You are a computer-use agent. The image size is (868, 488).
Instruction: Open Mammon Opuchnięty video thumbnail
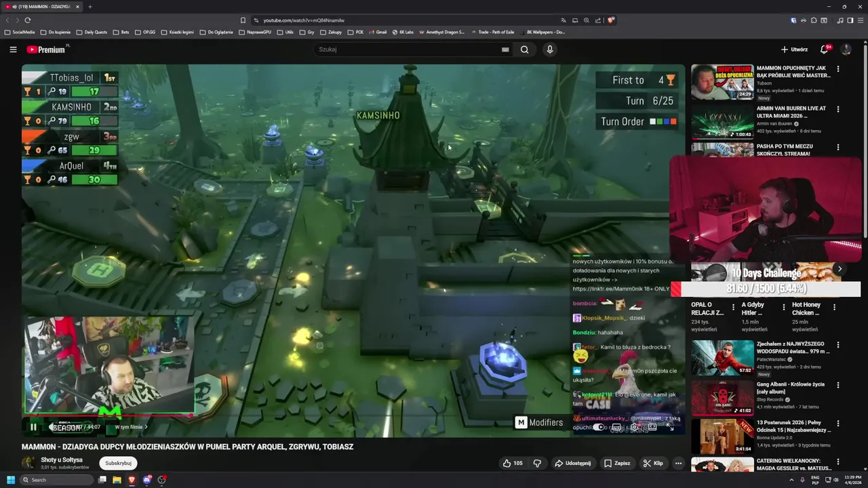[x=722, y=82]
